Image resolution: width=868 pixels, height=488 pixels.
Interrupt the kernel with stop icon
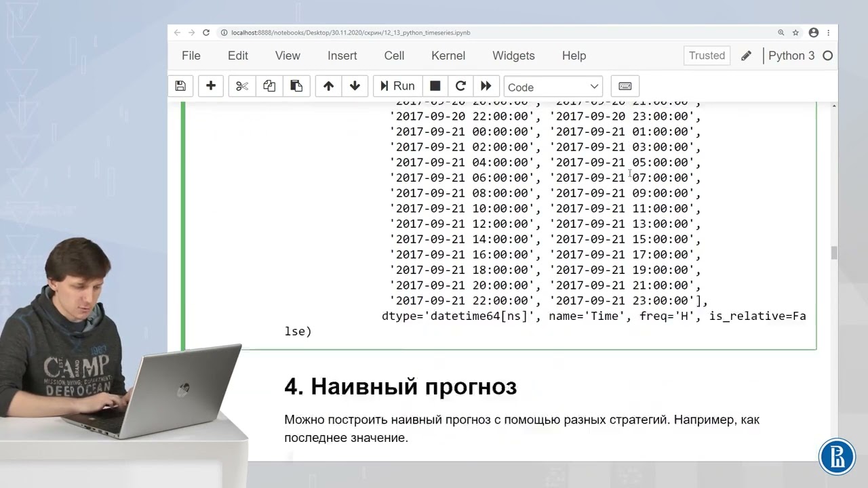pos(435,86)
